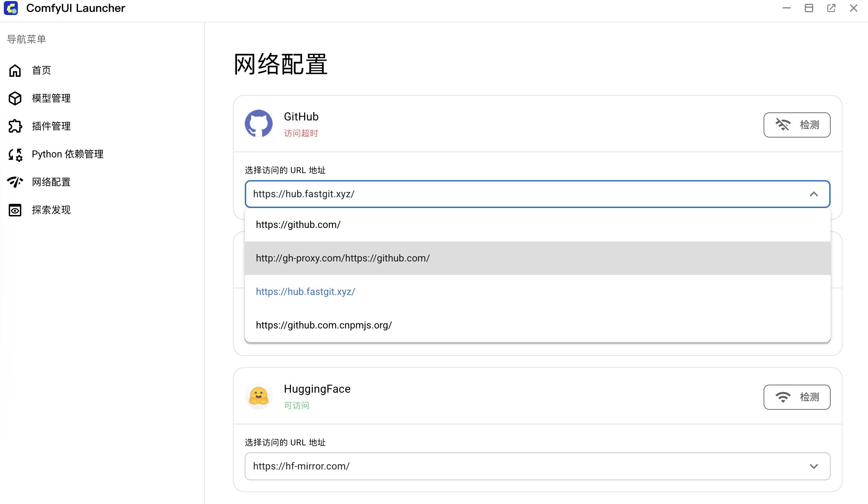
Task: Select https://github.com/ from the dropdown
Action: [x=298, y=224]
